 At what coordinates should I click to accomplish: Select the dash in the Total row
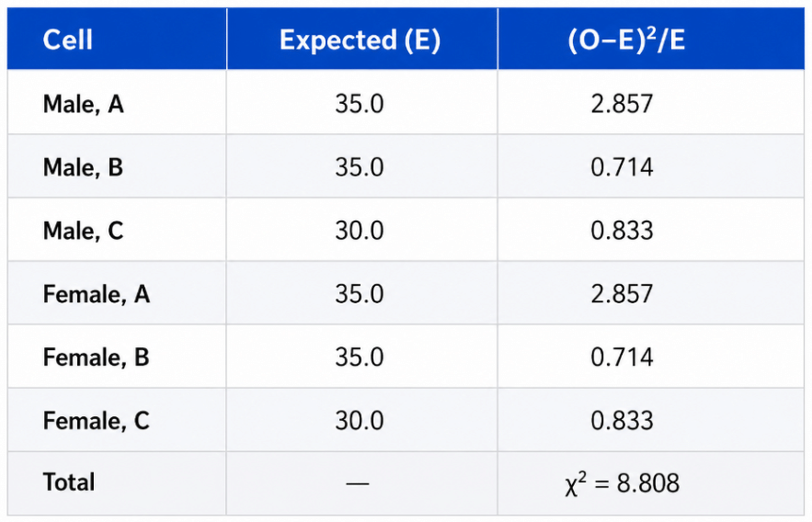(358, 483)
